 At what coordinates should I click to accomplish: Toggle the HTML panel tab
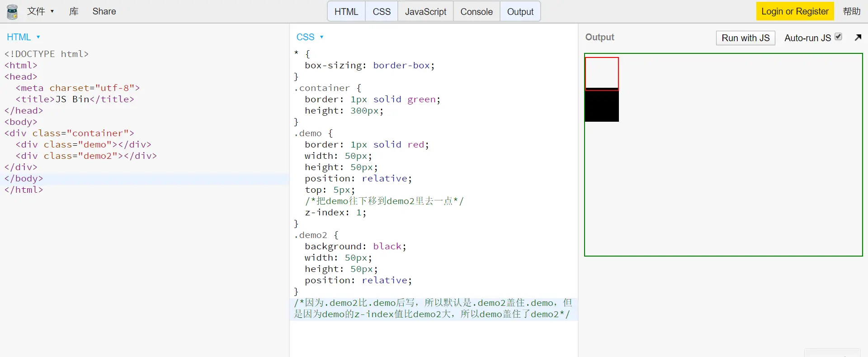(x=346, y=12)
